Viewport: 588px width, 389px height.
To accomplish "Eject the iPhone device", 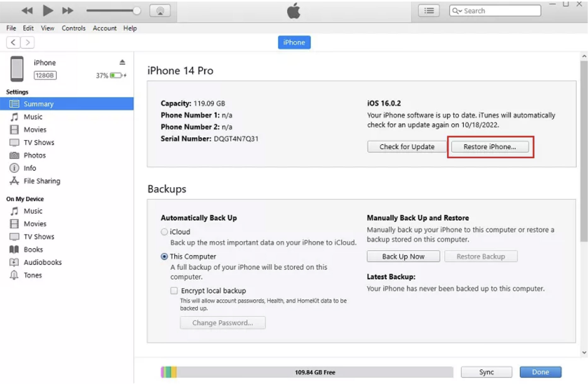I will 122,62.
